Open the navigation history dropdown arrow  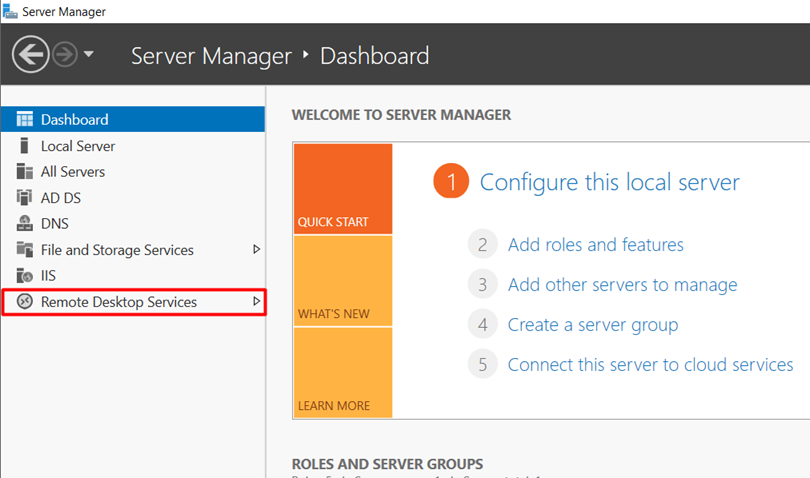pos(89,55)
